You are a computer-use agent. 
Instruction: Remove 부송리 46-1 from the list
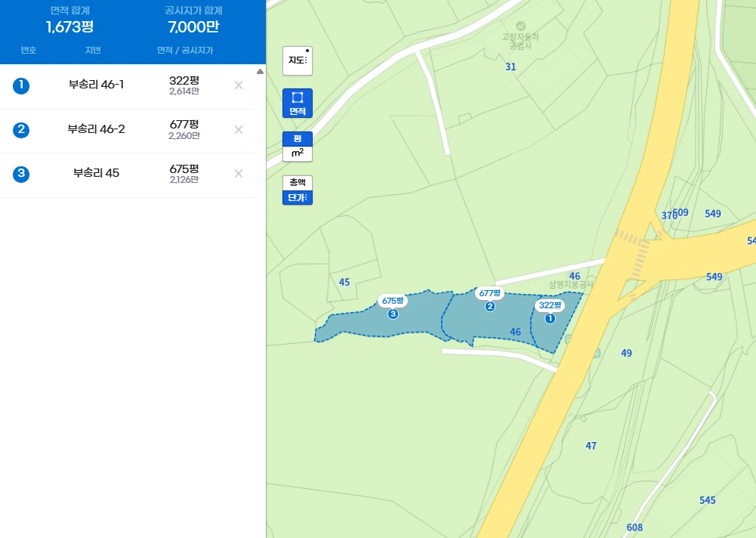click(x=239, y=85)
